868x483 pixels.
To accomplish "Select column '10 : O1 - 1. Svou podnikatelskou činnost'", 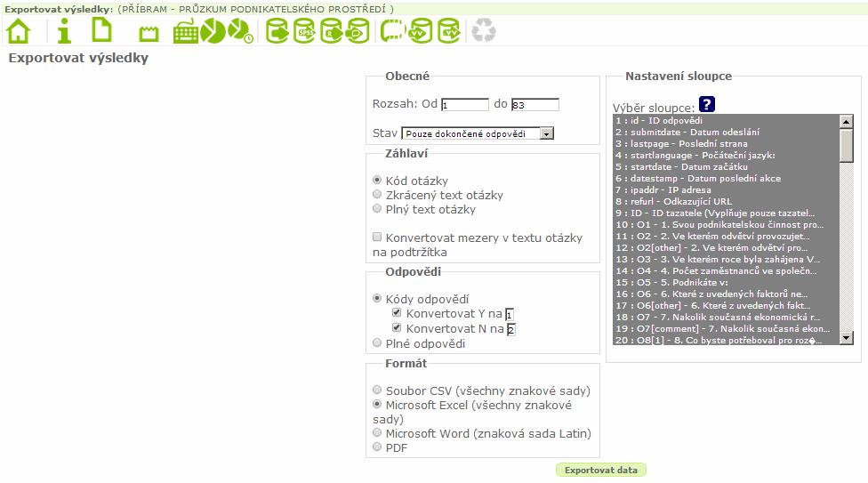I will coord(727,224).
